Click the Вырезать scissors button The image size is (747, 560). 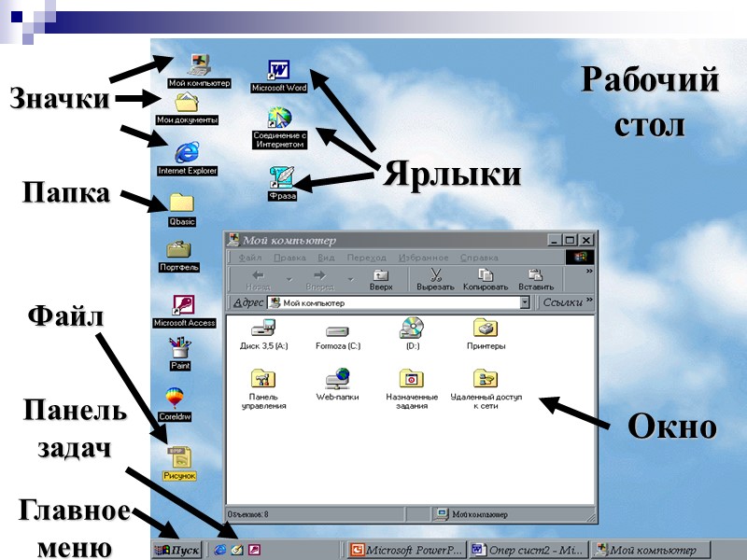(x=435, y=279)
